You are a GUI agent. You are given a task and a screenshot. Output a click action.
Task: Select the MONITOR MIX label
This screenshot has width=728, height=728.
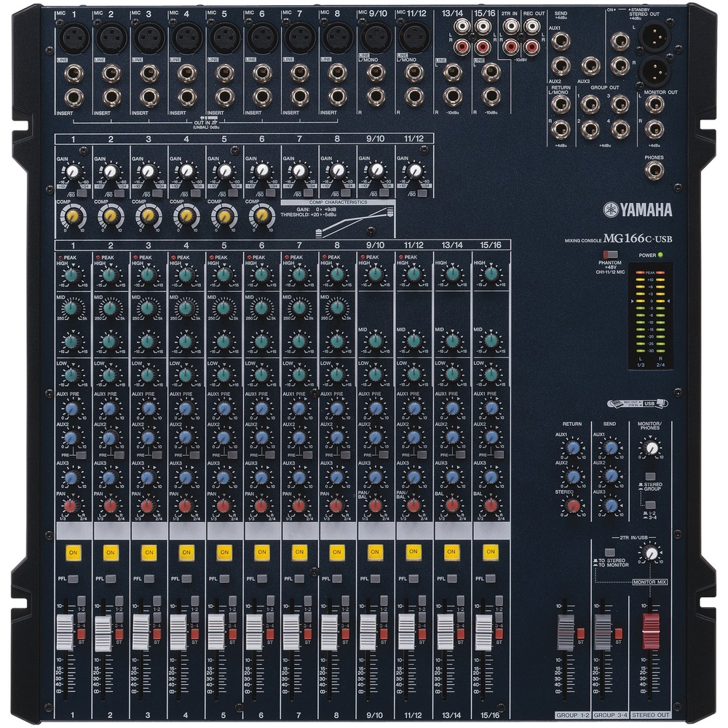click(x=650, y=582)
